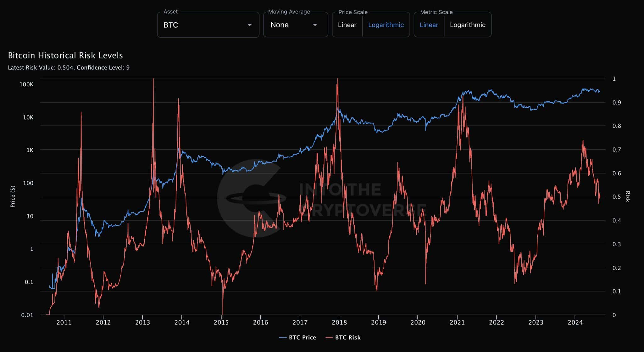Click the Asset dropdown arrow icon
The image size is (644, 352).
[250, 25]
